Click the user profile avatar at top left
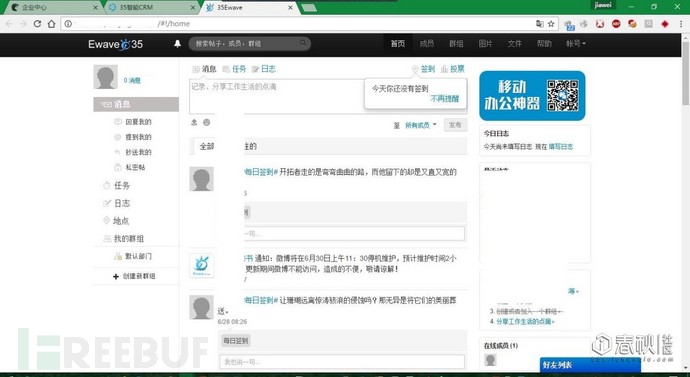Image resolution: width=690 pixels, height=377 pixels. 106,77
